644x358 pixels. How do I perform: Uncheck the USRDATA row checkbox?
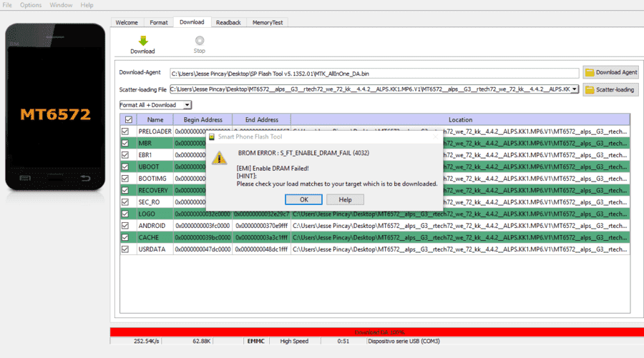125,249
